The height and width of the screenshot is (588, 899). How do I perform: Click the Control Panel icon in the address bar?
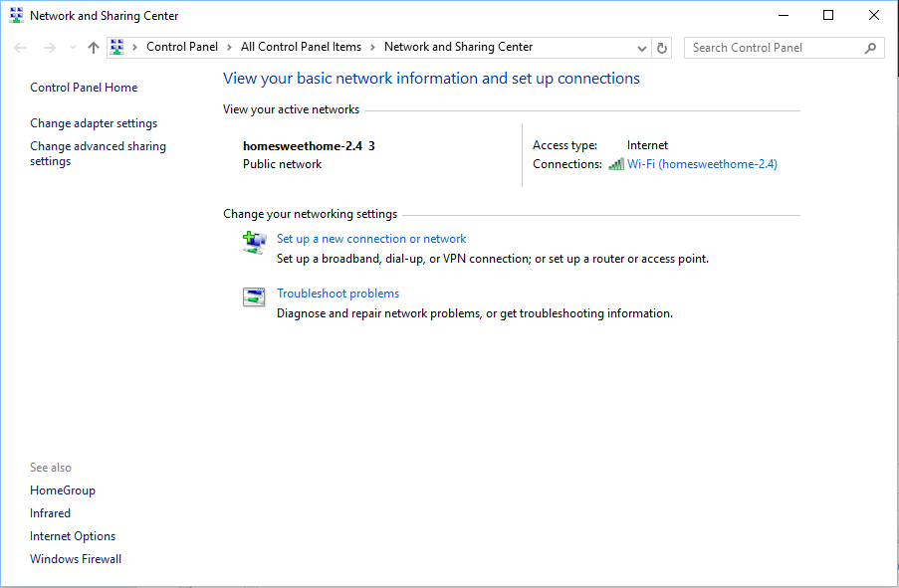tap(118, 47)
